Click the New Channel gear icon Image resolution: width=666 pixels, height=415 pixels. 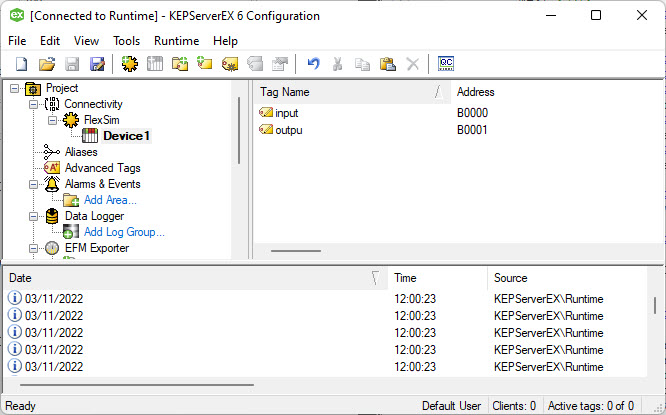point(129,64)
